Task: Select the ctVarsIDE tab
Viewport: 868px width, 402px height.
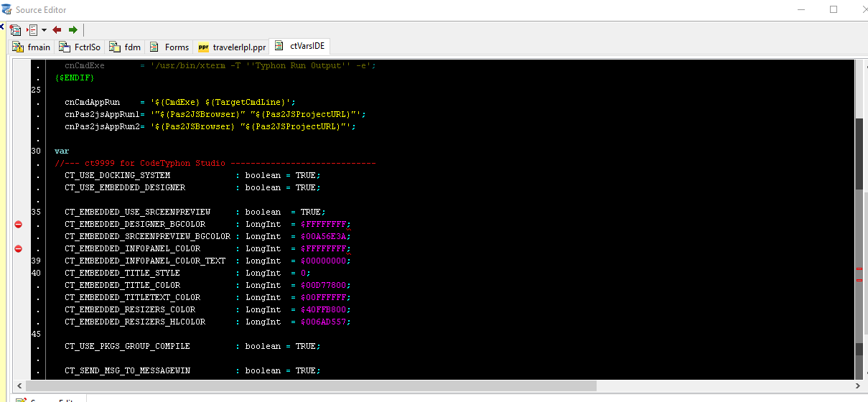Action: pos(299,46)
